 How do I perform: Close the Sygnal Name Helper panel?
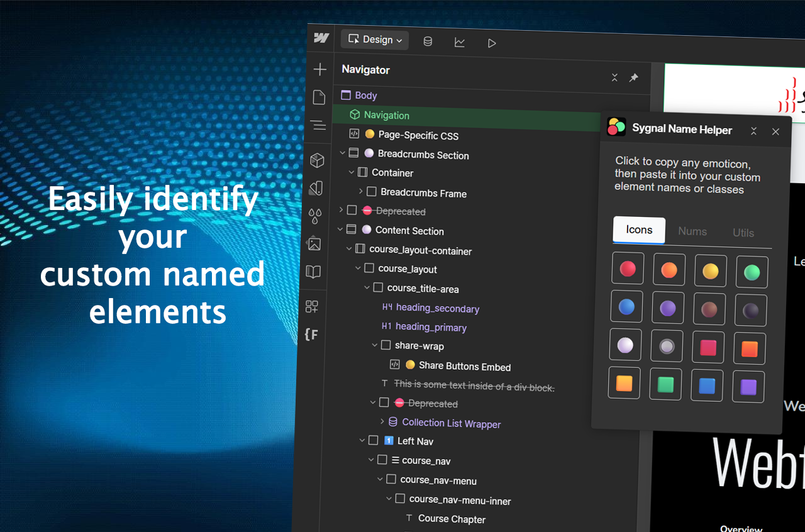(775, 131)
